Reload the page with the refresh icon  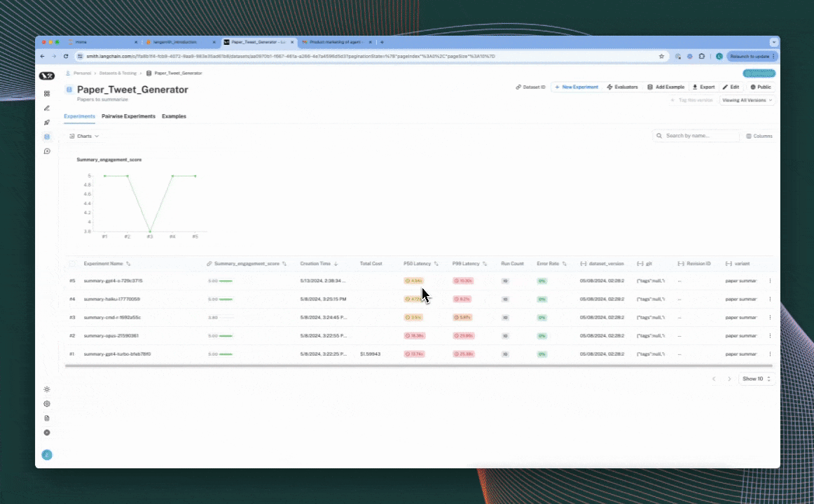tap(66, 56)
